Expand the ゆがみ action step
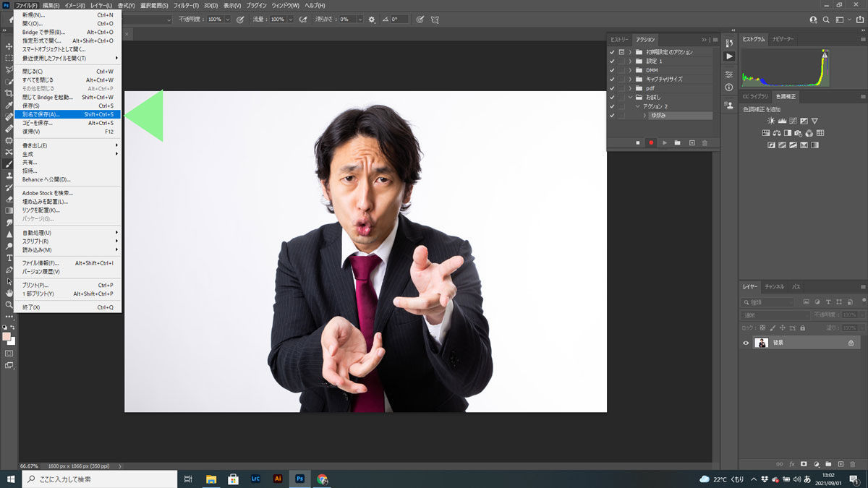This screenshot has width=868, height=488. (645, 115)
